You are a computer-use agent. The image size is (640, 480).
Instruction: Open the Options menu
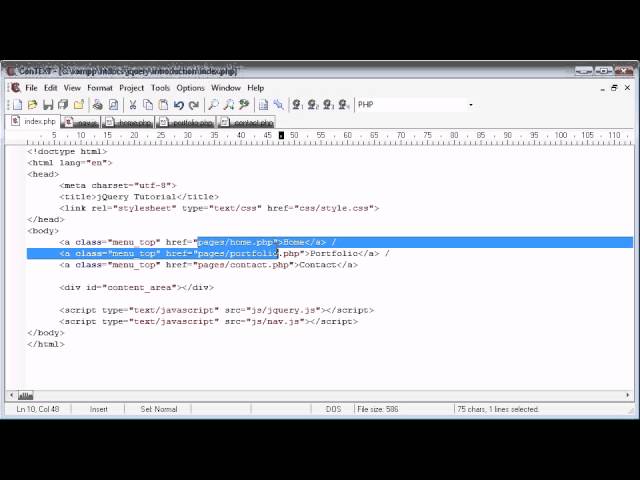190,88
